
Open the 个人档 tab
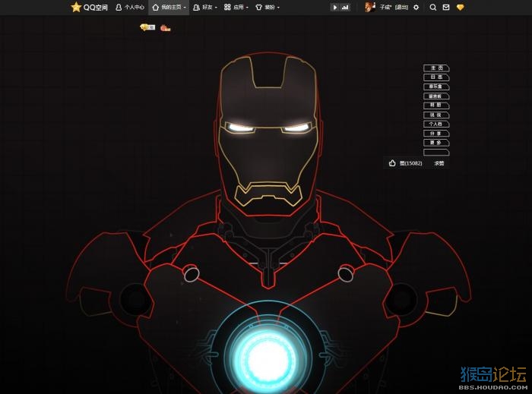pyautogui.click(x=436, y=124)
